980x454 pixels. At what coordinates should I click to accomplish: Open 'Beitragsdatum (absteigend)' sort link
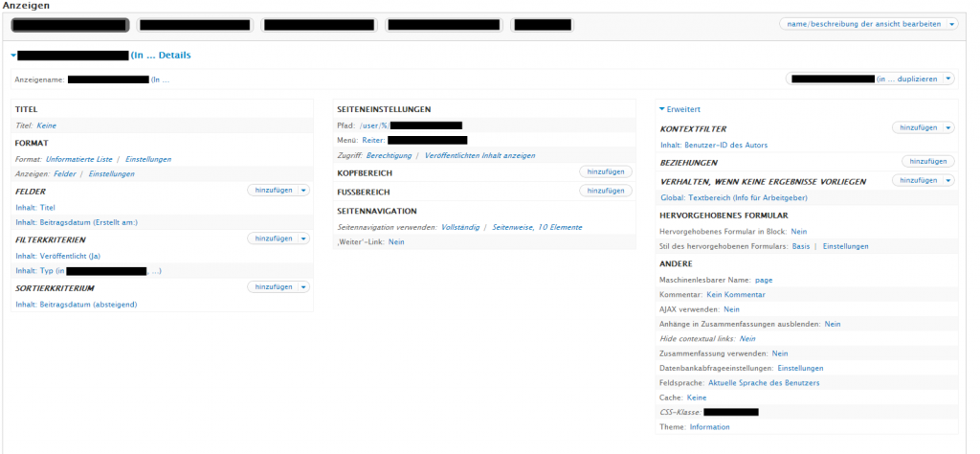(88, 304)
